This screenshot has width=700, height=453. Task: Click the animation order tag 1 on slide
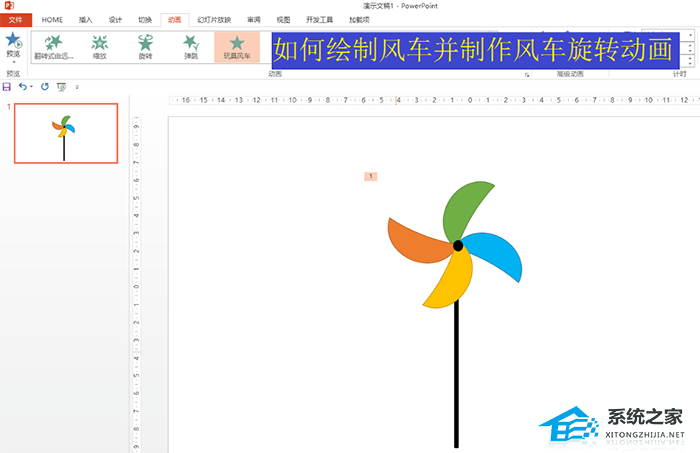[371, 177]
